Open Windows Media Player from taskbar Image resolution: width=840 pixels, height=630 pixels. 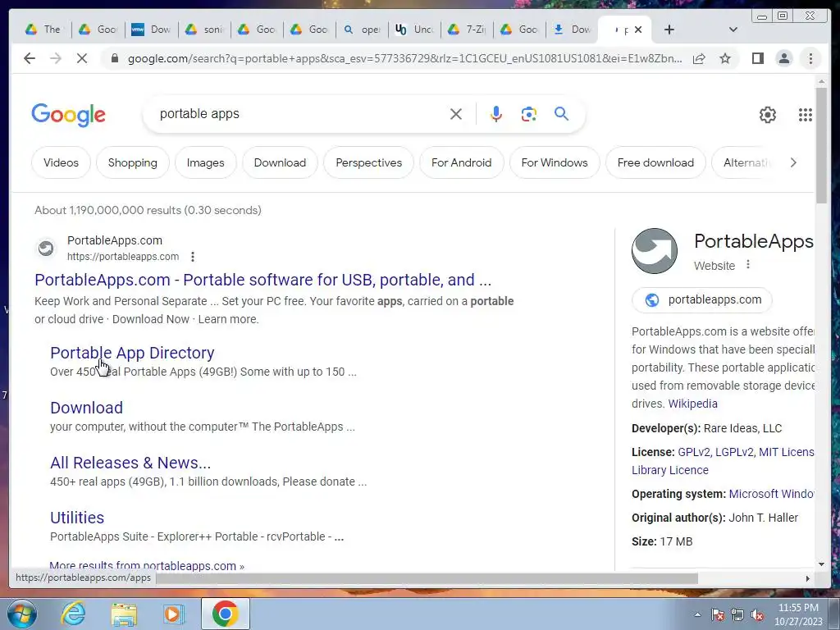(172, 614)
